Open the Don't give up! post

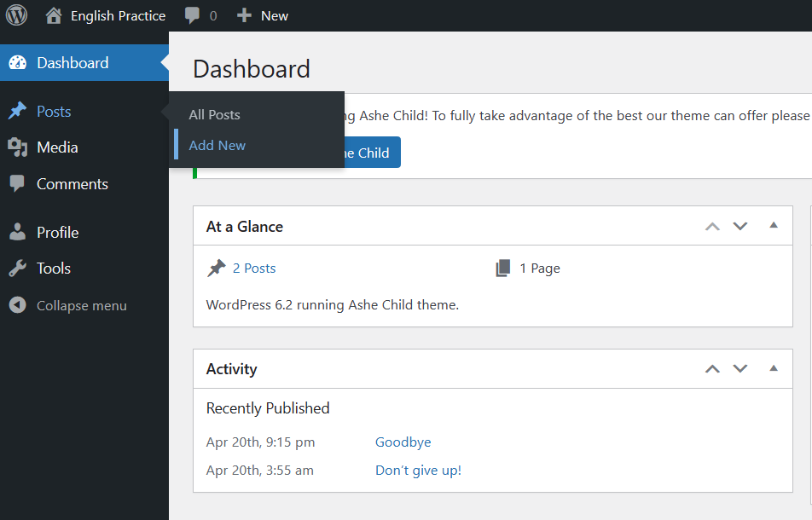tap(418, 470)
